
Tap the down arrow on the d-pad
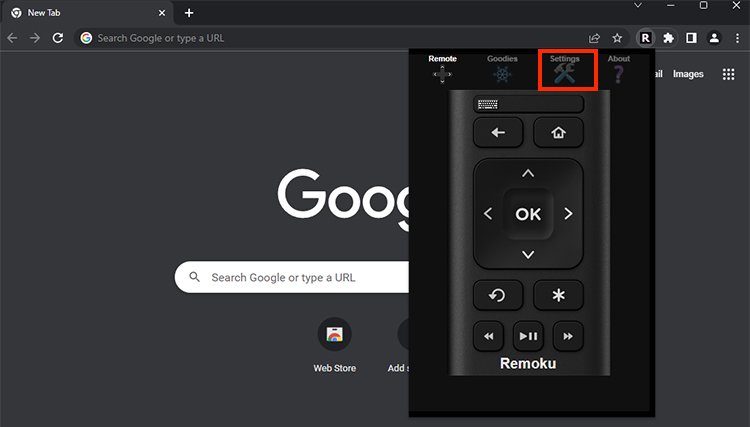[528, 254]
